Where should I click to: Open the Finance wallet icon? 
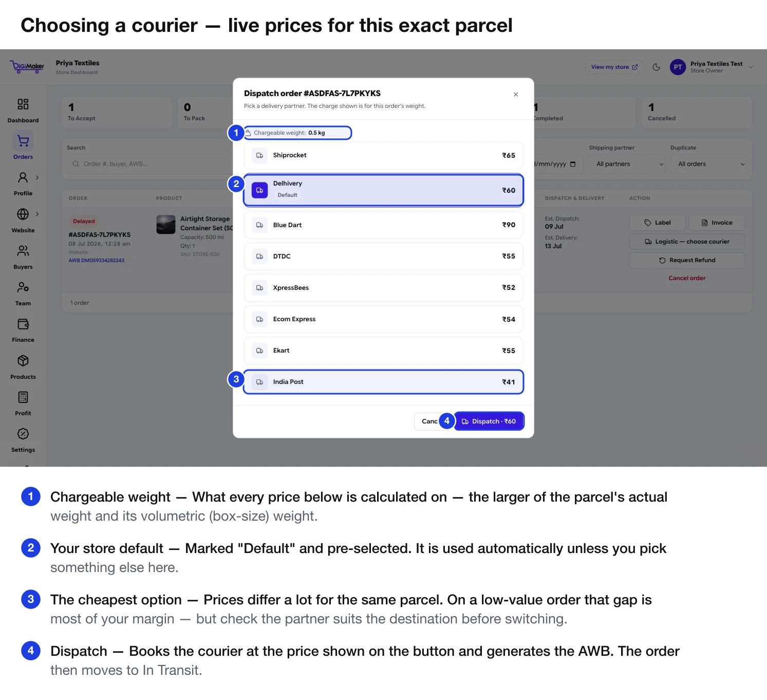coord(23,324)
